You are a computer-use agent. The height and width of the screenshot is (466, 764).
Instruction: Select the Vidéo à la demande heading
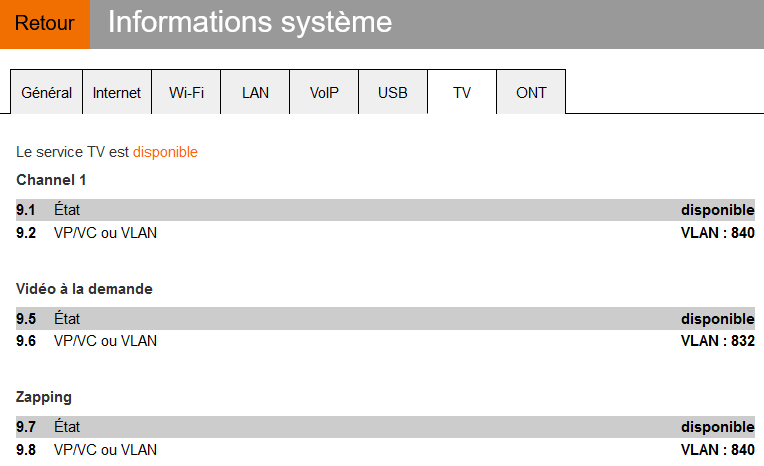[84, 288]
